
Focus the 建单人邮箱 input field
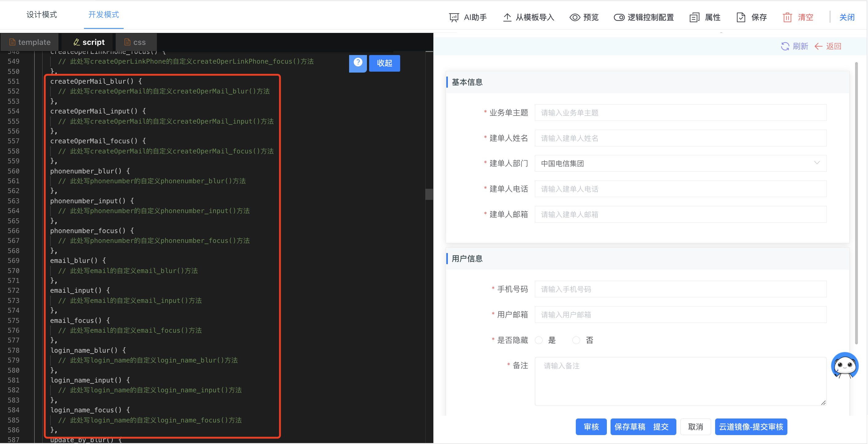tap(681, 214)
